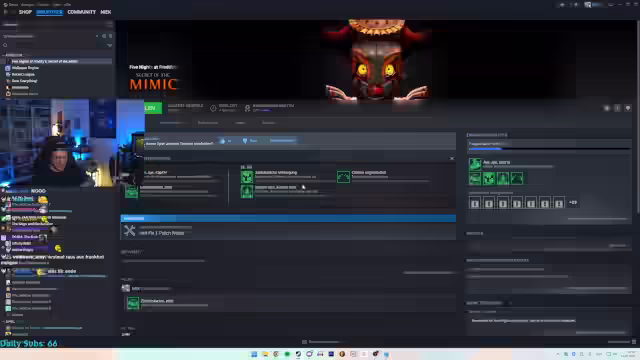The image size is (640, 360).
Task: Collapse the first library category in the sidebar
Action: coord(4,55)
